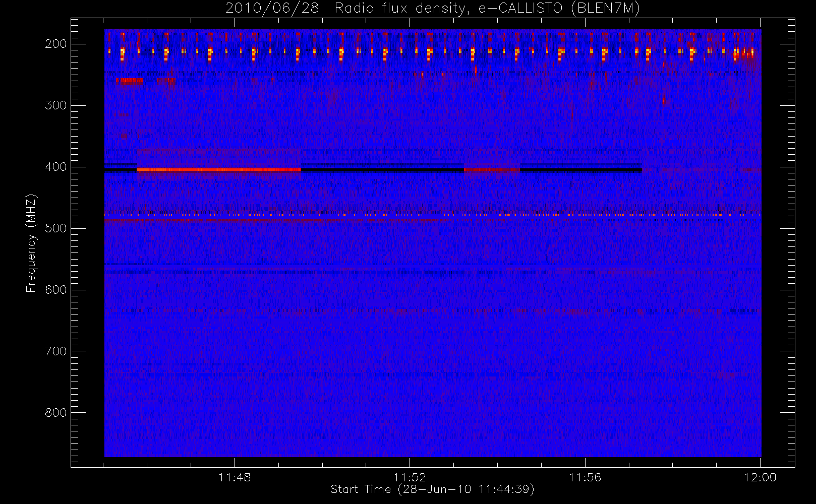Image resolution: width=816 pixels, height=504 pixels.
Task: Click the bright red emission band near 400 MHz
Action: click(219, 170)
